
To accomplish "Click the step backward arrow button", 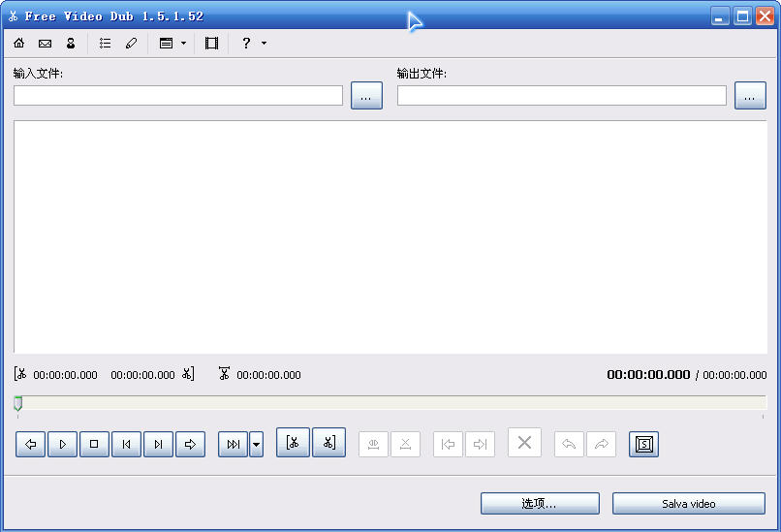I will pos(30,444).
